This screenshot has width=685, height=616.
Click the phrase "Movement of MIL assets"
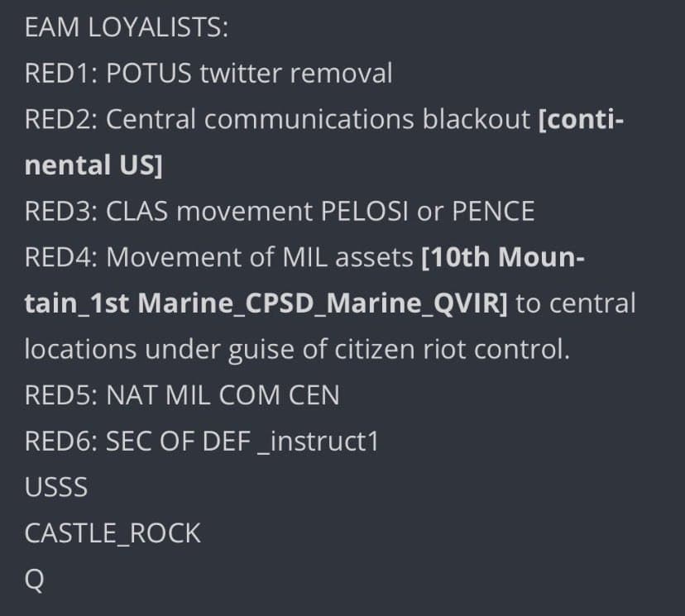[260, 257]
